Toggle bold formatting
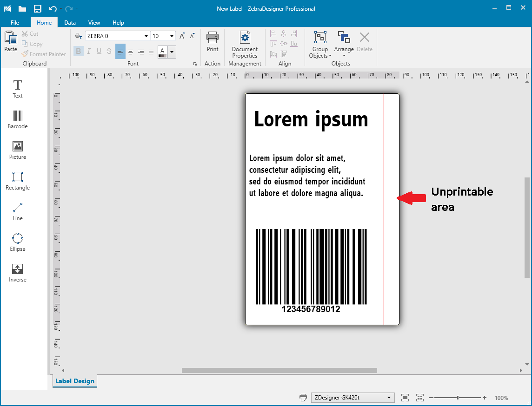This screenshot has width=532, height=406. click(x=78, y=51)
